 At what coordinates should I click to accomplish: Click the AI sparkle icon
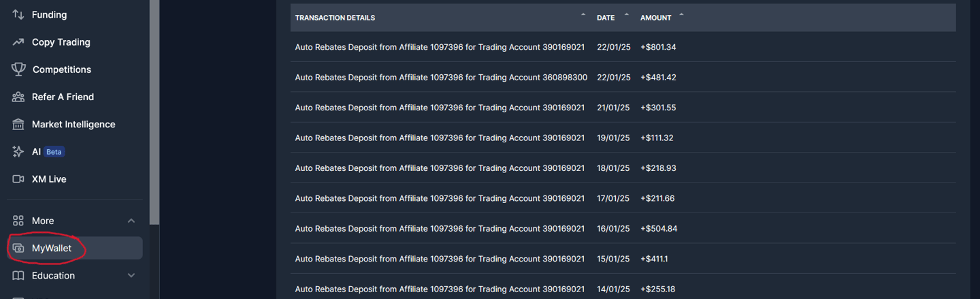pyautogui.click(x=18, y=152)
